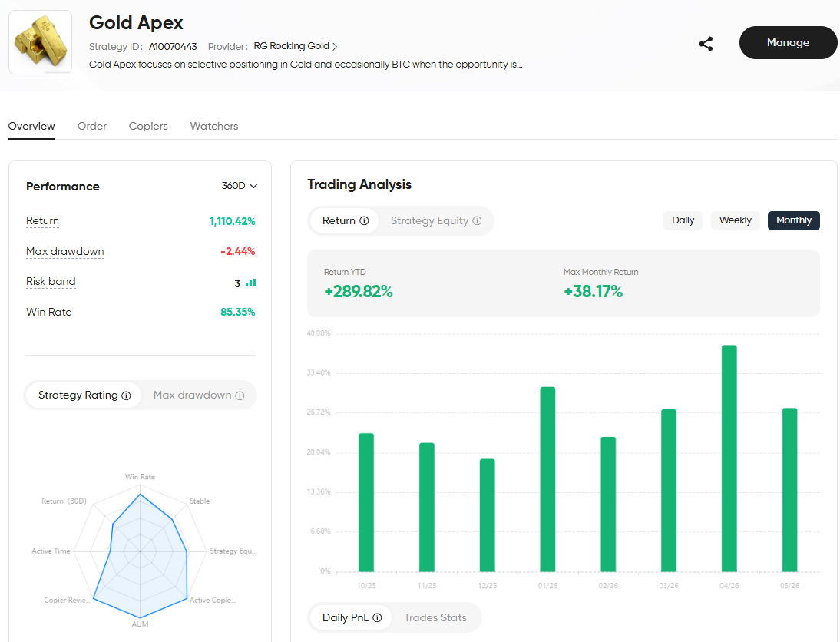Click the 04/26 monthly return bar
The width and height of the screenshot is (840, 642).
(729, 458)
